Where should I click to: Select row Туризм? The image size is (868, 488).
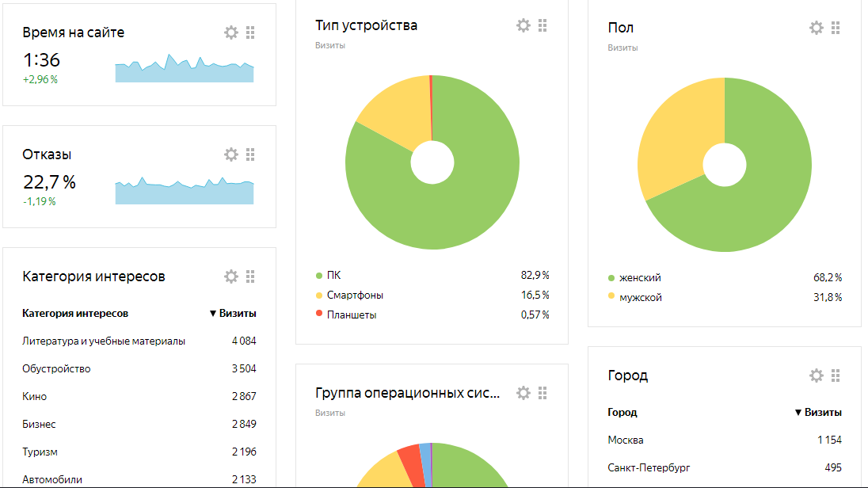139,452
